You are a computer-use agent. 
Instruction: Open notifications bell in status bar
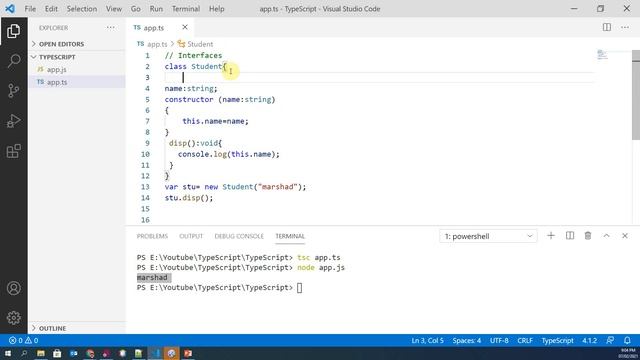pos(627,340)
